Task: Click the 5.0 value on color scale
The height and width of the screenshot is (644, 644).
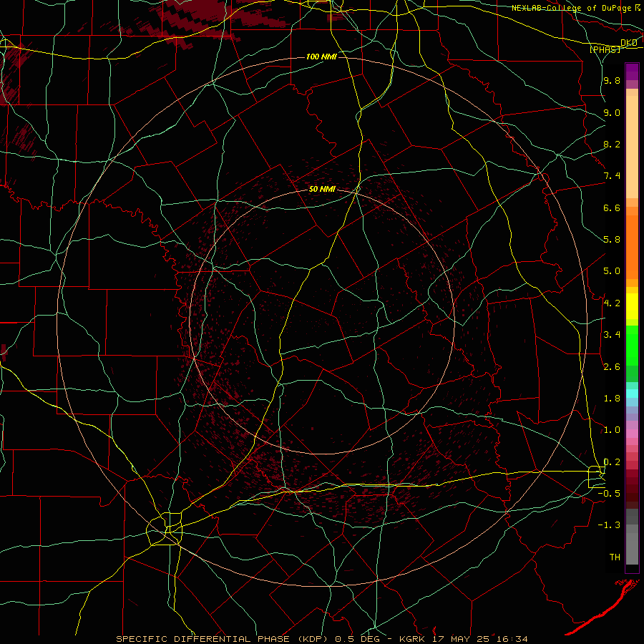Action: click(612, 271)
